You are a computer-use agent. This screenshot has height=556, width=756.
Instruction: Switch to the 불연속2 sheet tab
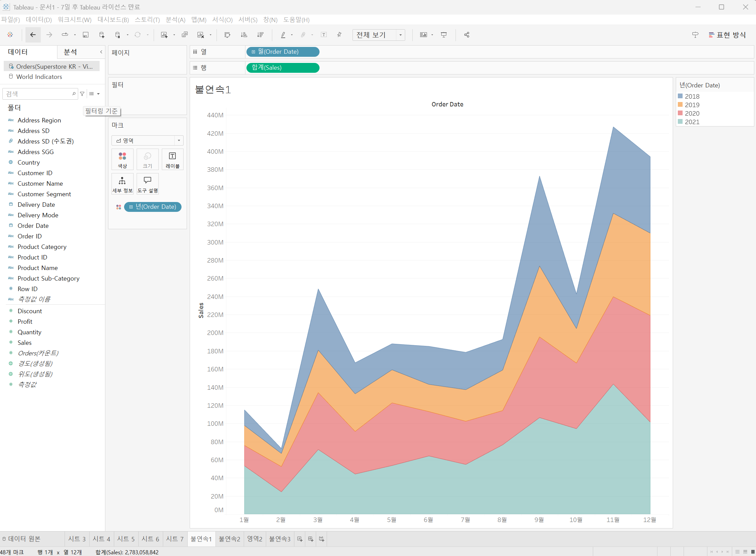pos(229,539)
